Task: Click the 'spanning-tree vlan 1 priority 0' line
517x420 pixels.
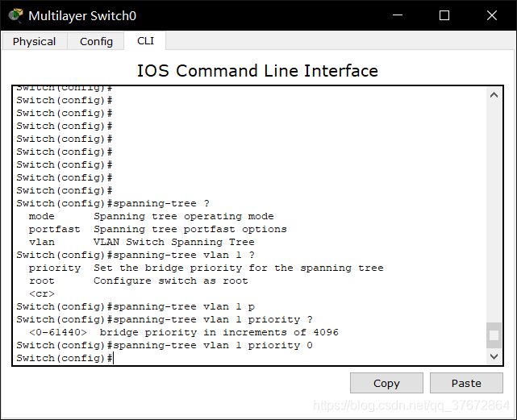Action: (165, 345)
